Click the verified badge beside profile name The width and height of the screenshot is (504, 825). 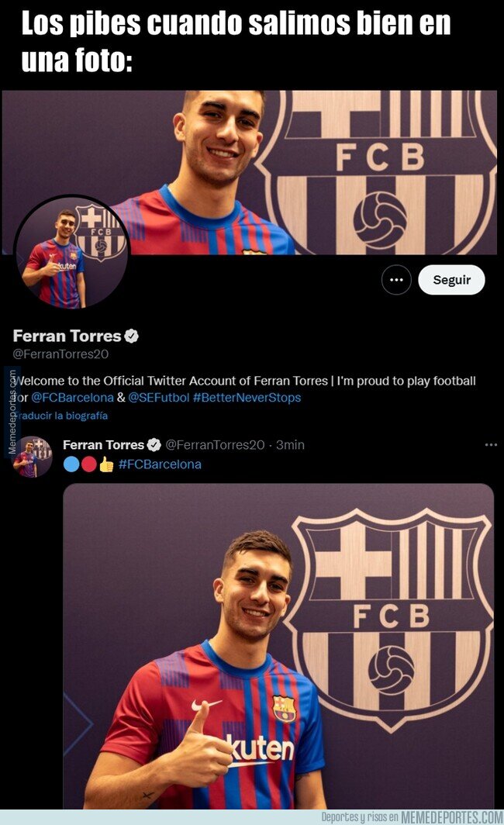132,337
